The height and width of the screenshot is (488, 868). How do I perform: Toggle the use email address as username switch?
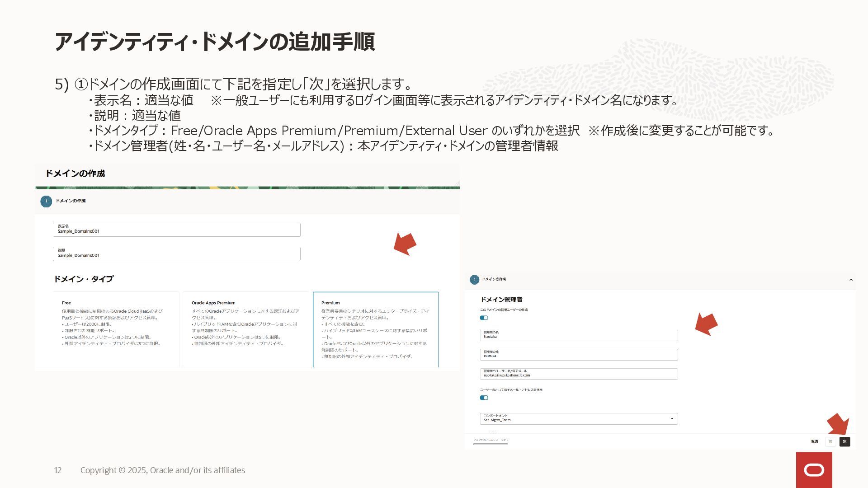[484, 398]
